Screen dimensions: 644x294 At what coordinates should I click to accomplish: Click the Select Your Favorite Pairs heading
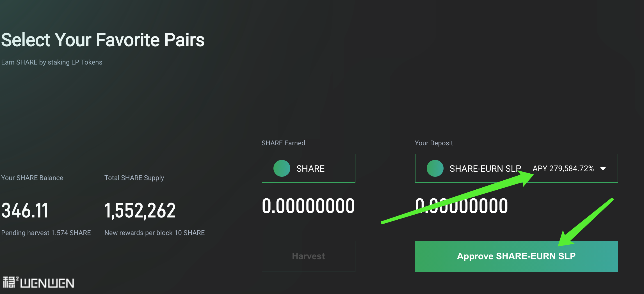(103, 40)
